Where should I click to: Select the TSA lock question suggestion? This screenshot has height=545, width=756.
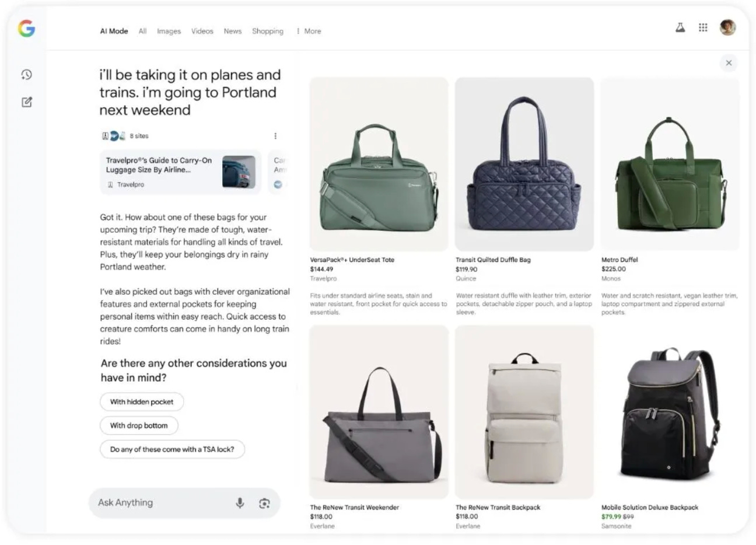pos(172,449)
